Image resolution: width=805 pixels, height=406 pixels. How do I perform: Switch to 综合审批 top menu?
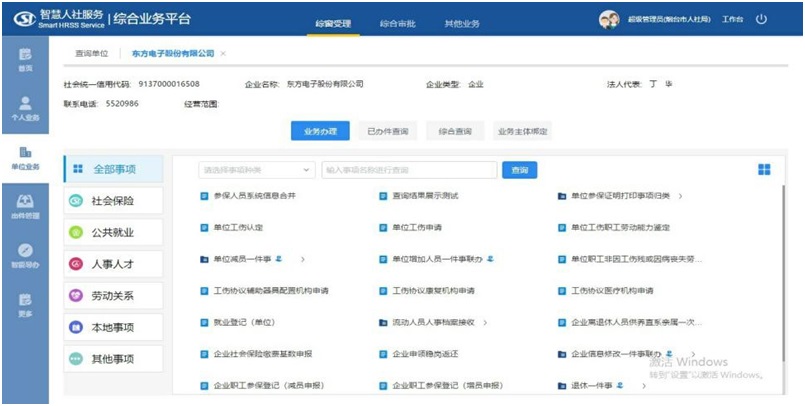pos(398,21)
